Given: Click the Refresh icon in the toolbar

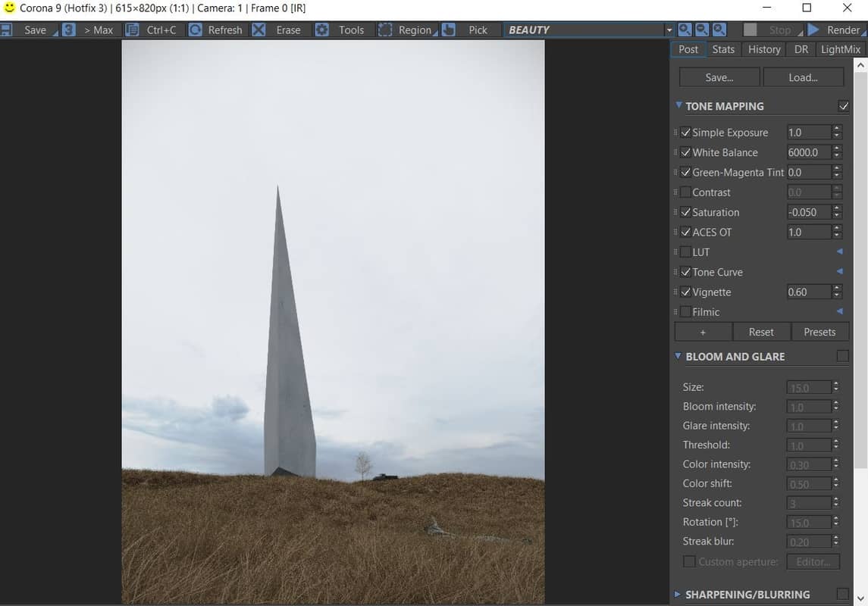Looking at the screenshot, I should 196,30.
